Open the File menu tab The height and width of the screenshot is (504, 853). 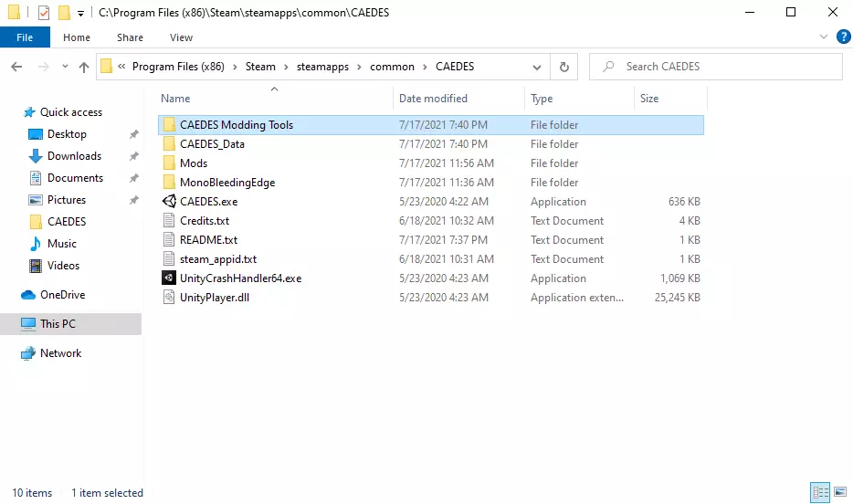click(x=25, y=37)
